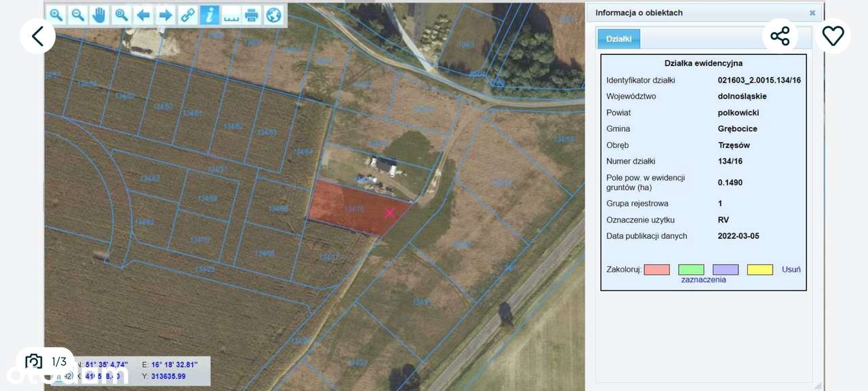The height and width of the screenshot is (391, 868).
Task: Click the printer icon in map toolbar
Action: click(x=252, y=15)
